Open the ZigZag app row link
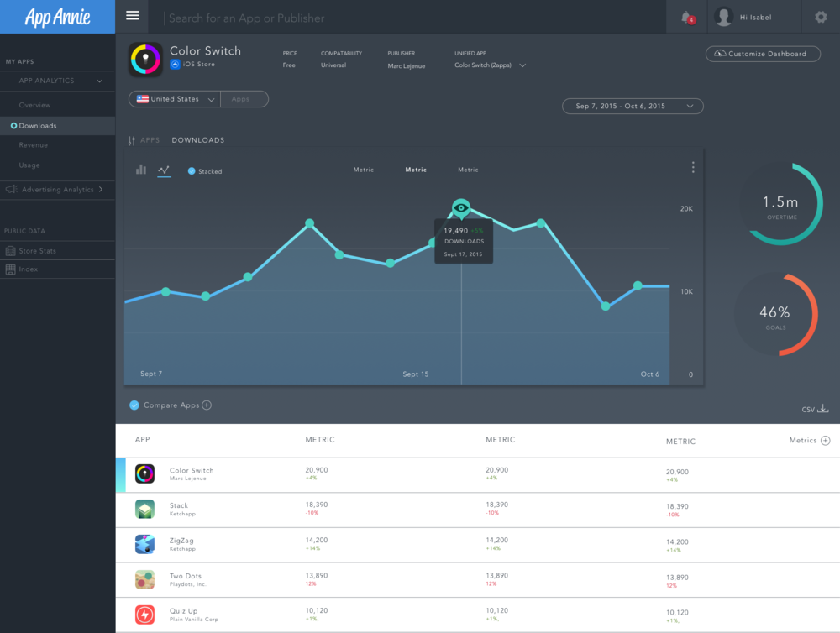 [181, 541]
